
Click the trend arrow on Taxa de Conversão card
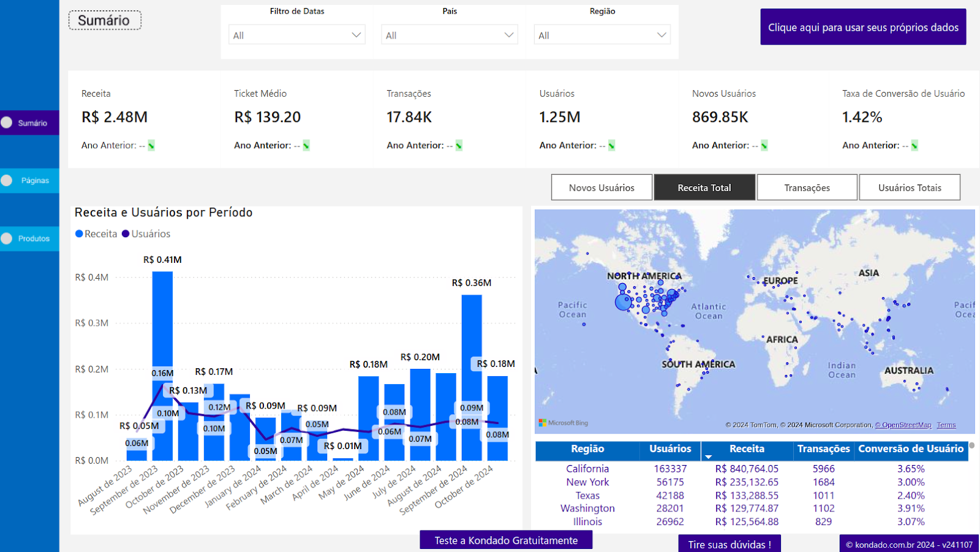tap(914, 145)
